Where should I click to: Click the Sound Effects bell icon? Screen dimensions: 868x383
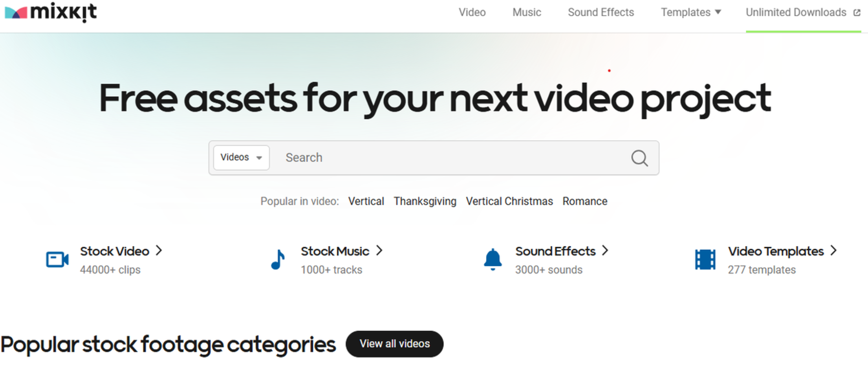click(x=493, y=260)
